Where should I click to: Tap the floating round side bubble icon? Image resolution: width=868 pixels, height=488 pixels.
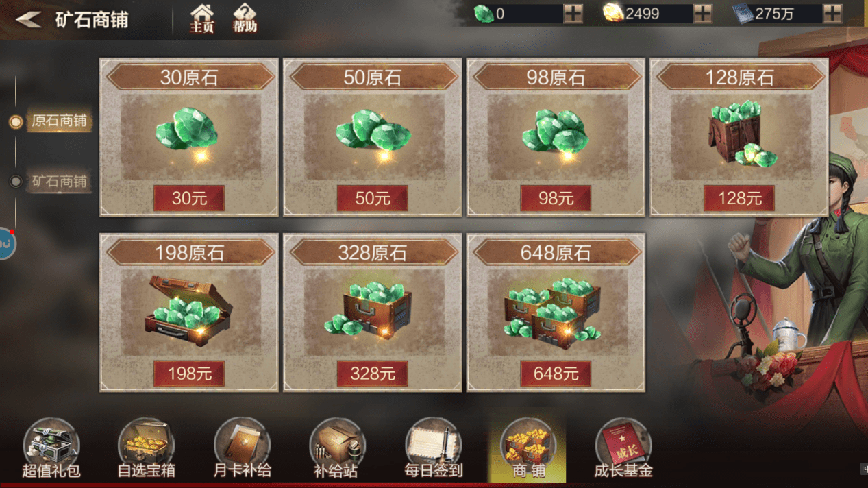pyautogui.click(x=5, y=243)
